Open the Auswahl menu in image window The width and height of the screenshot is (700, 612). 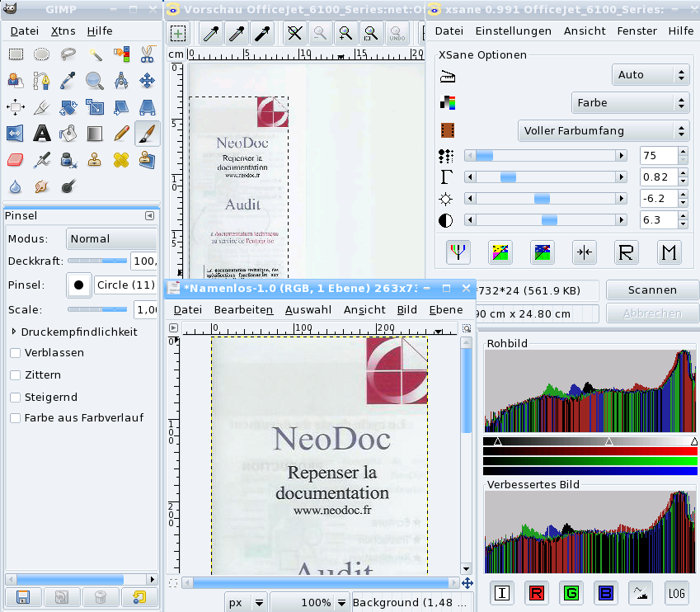[308, 310]
